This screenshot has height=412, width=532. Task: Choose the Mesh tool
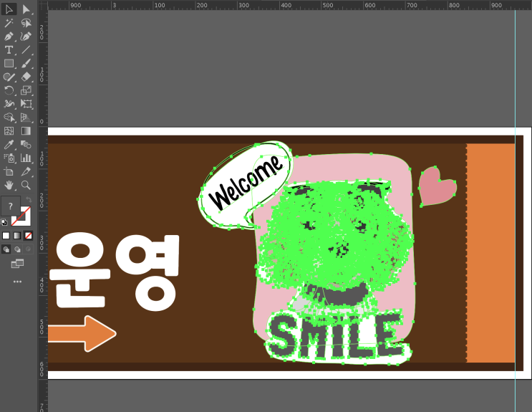point(9,131)
